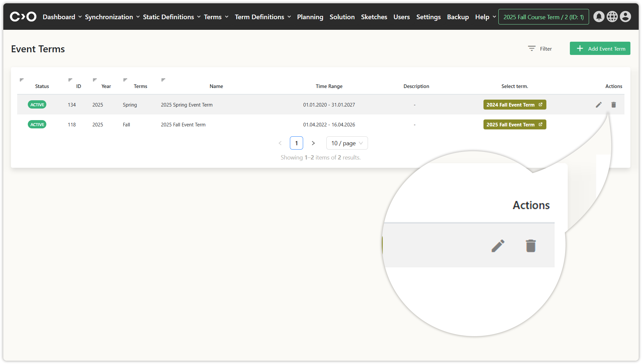
Task: Click the next page arrow in pagination
Action: click(x=313, y=143)
